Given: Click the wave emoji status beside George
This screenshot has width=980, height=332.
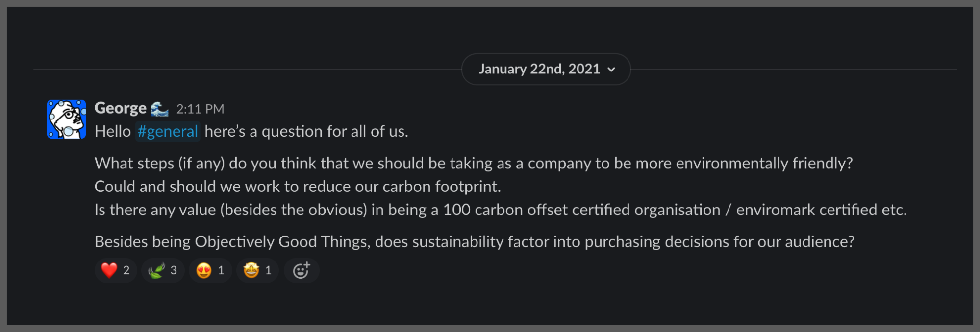Looking at the screenshot, I should pyautogui.click(x=159, y=109).
